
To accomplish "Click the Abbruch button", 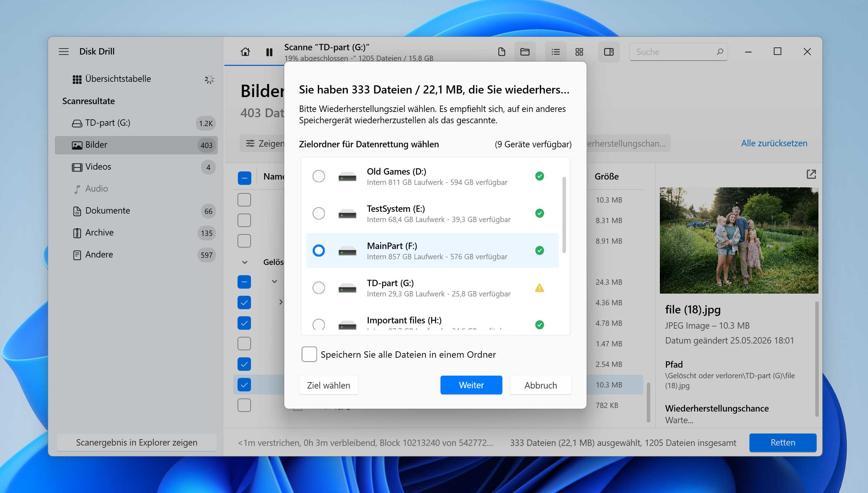I will click(x=541, y=385).
